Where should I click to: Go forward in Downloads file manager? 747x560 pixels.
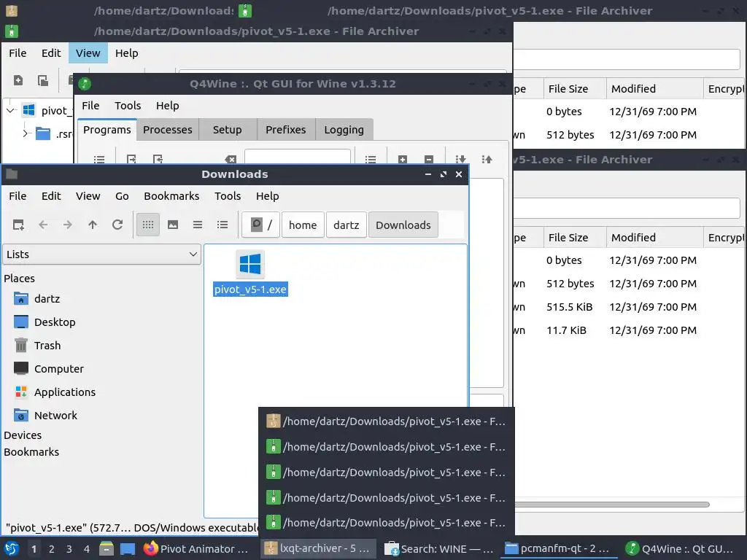click(x=68, y=225)
